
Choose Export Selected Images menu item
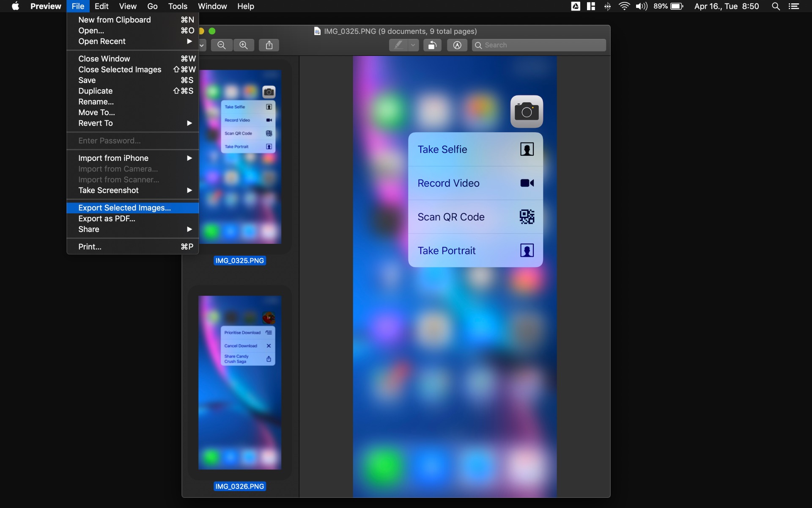[x=124, y=208]
